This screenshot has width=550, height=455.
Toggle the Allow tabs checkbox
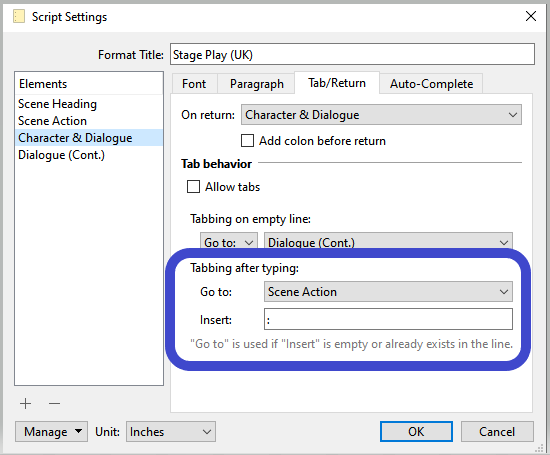point(193,187)
